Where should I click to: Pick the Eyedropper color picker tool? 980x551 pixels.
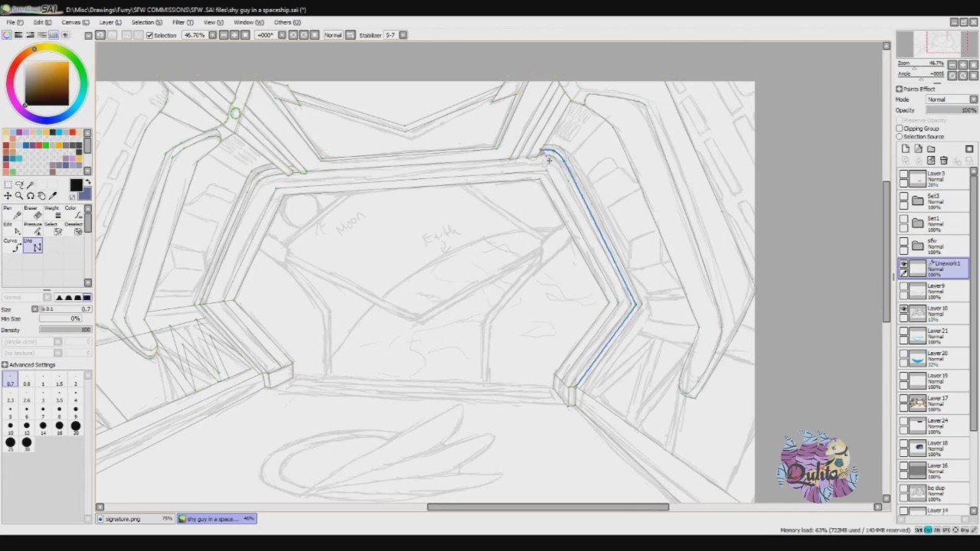53,196
